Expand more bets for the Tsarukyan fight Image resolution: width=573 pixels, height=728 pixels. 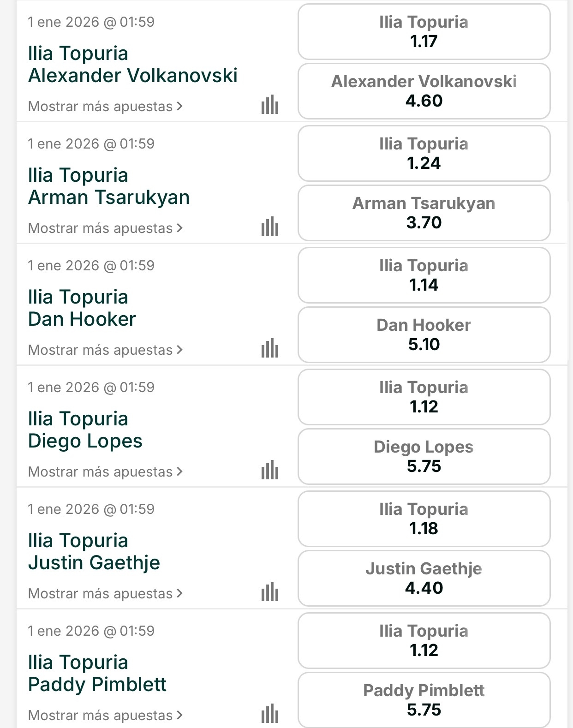click(105, 228)
